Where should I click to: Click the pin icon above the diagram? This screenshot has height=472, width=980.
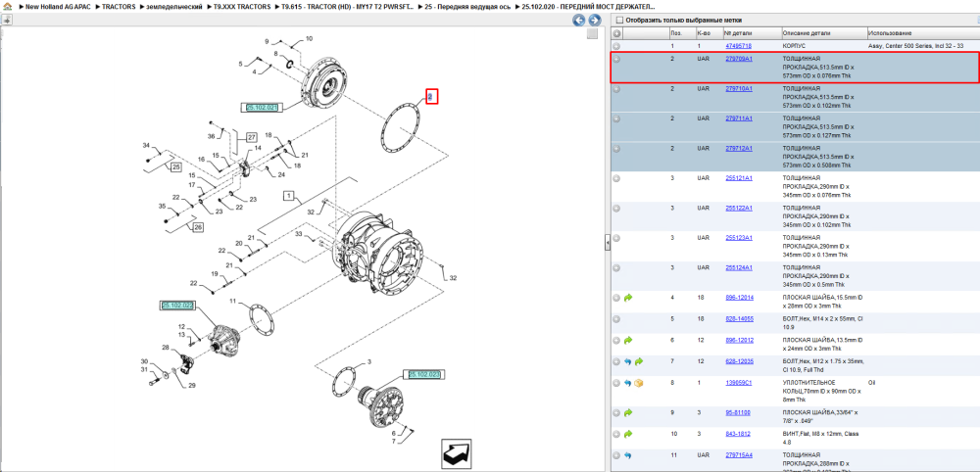6,20
